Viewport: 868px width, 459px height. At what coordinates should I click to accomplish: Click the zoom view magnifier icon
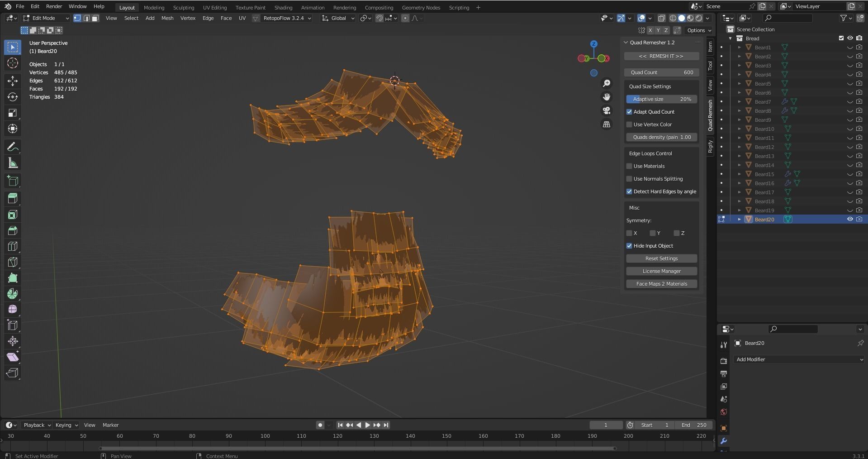click(x=607, y=83)
